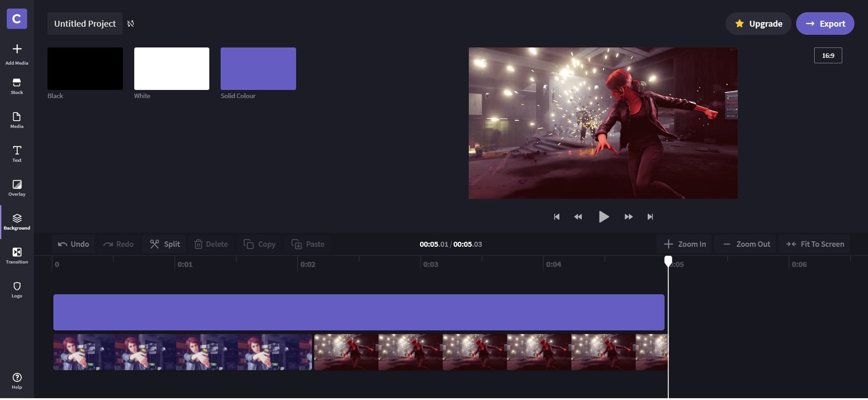The height and width of the screenshot is (400, 868).
Task: Click the Clipchamp C logo icon
Action: pyautogui.click(x=17, y=19)
